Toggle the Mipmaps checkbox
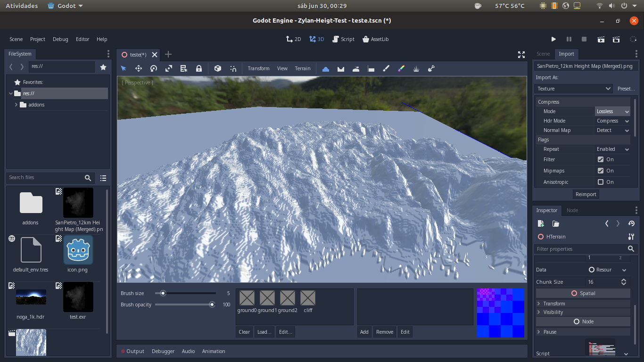The image size is (644, 362). (601, 171)
